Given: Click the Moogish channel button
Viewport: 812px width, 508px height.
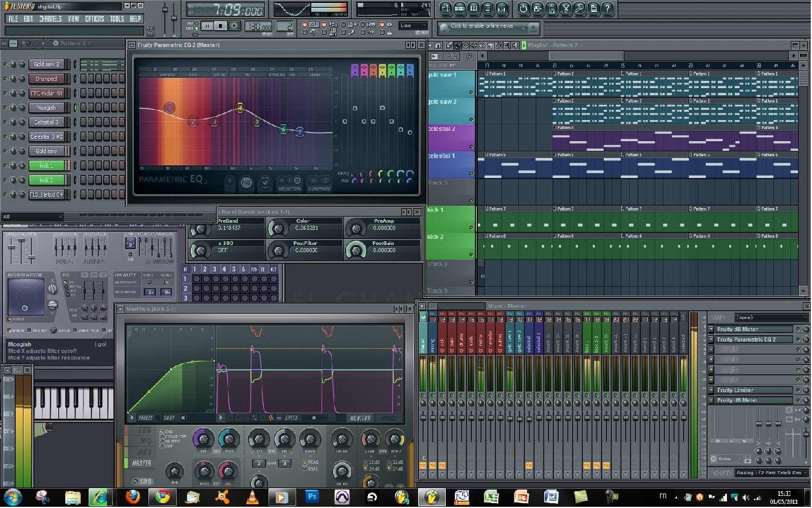Looking at the screenshot, I should [46, 107].
